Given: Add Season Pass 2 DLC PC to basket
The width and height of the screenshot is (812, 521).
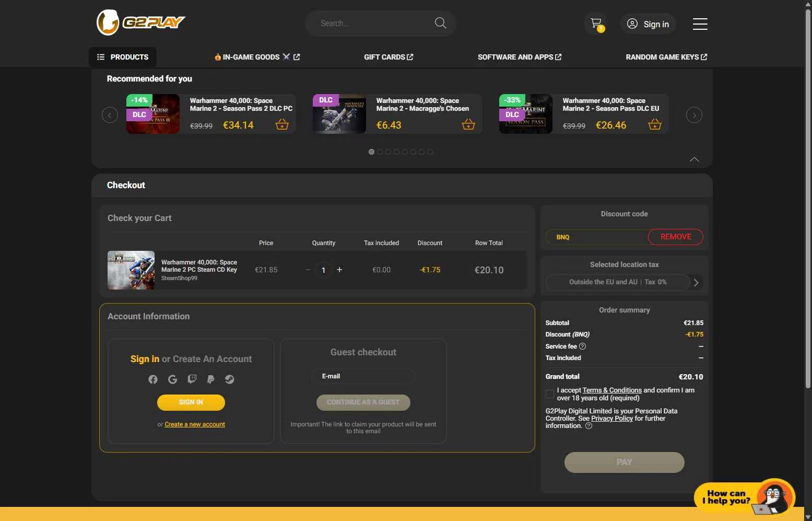Looking at the screenshot, I should (282, 124).
